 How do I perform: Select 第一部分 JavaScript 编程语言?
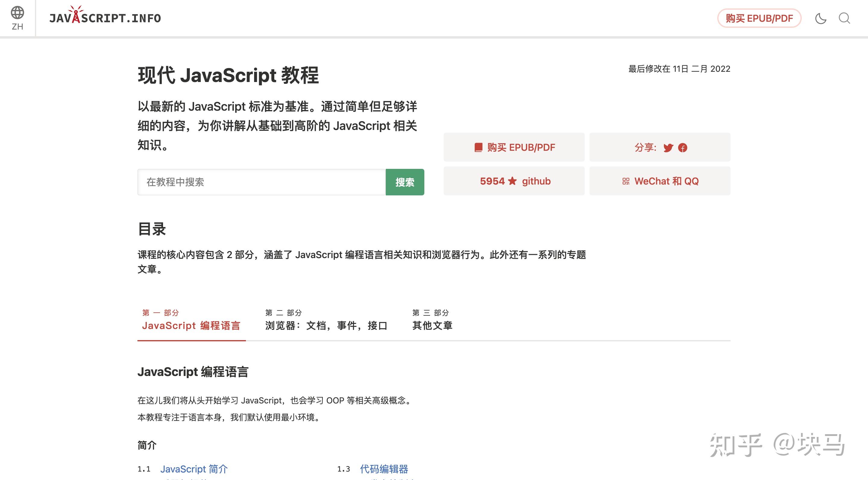[192, 325]
